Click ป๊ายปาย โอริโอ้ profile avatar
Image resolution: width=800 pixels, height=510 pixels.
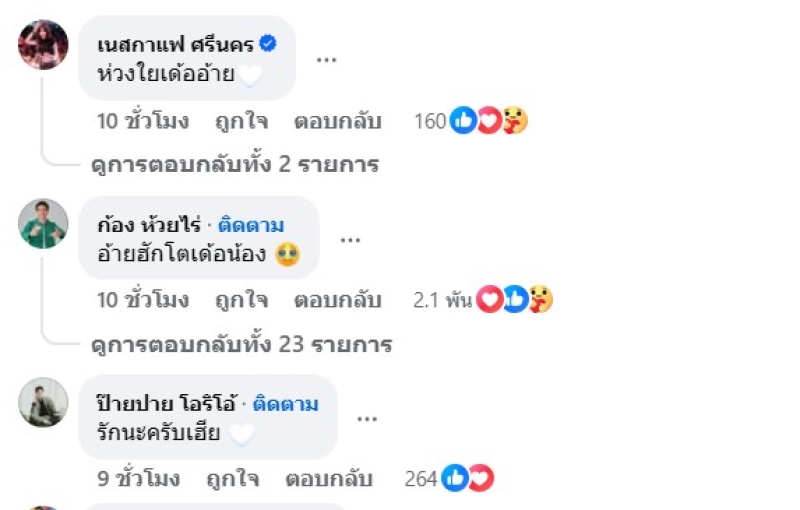43,402
